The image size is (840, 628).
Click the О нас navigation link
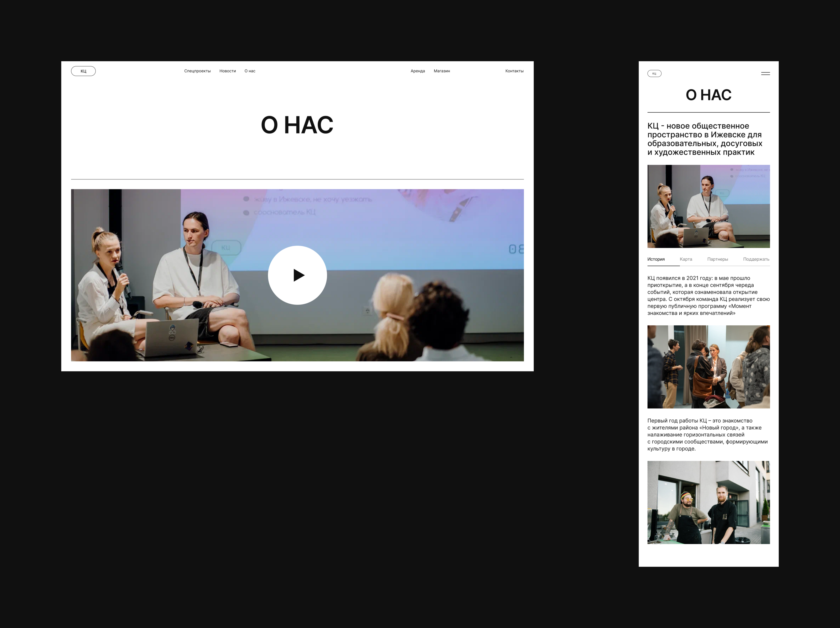click(x=250, y=71)
